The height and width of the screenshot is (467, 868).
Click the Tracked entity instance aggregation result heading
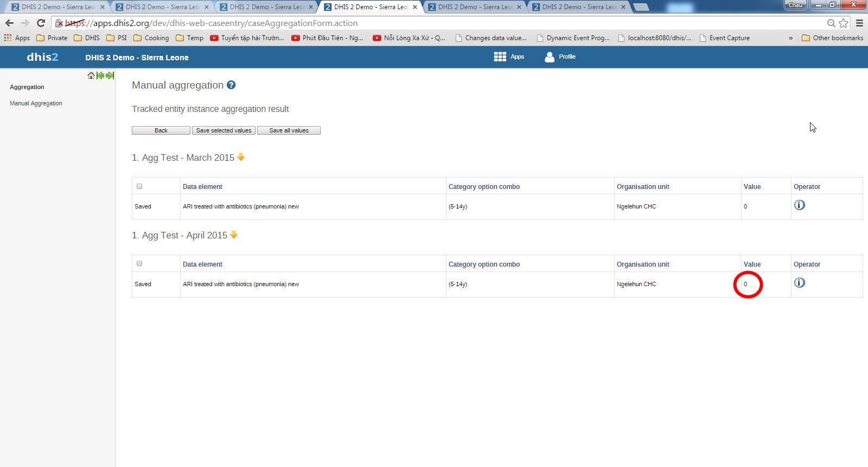click(x=210, y=109)
